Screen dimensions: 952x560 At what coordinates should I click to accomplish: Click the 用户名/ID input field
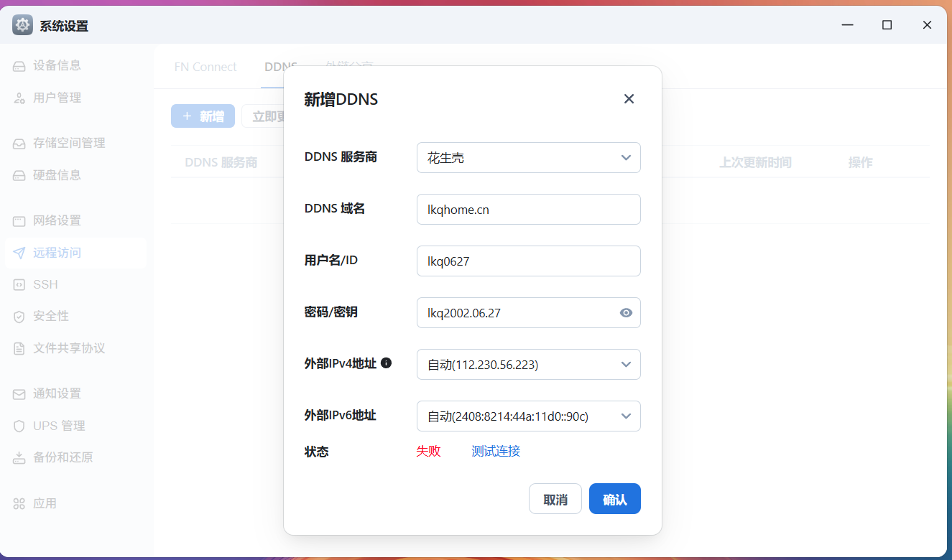(529, 261)
